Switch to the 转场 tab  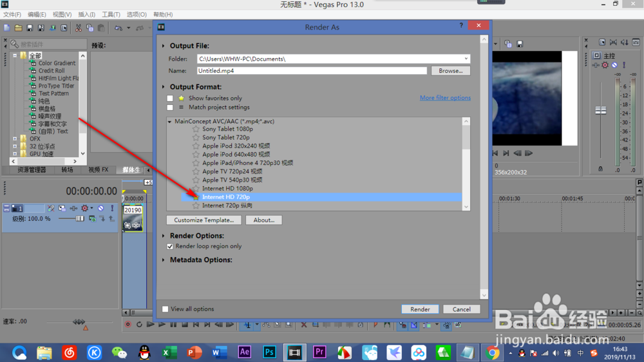68,169
